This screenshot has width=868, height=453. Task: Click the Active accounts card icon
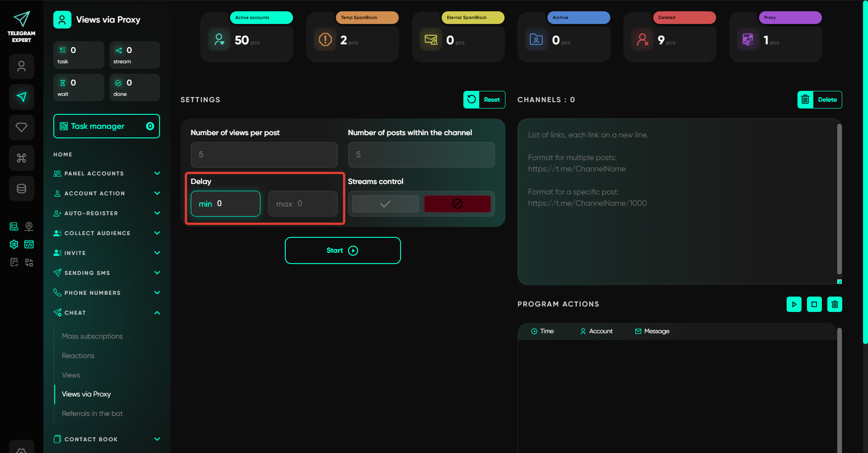[x=219, y=40]
